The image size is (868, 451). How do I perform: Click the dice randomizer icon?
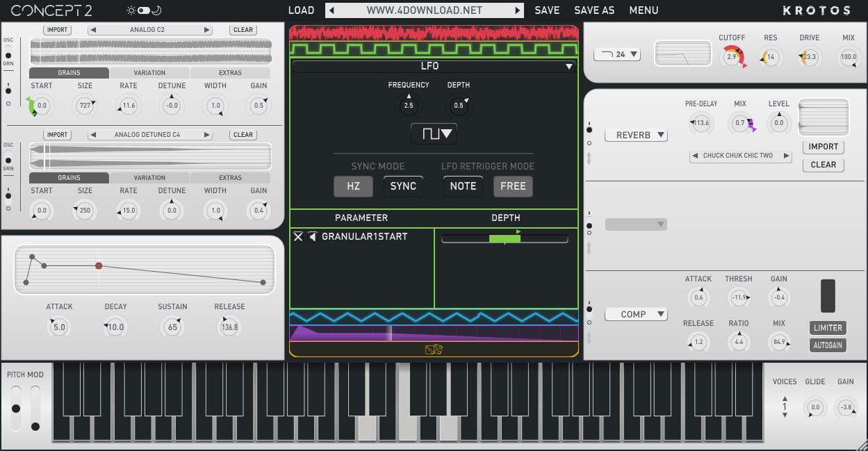click(x=434, y=350)
